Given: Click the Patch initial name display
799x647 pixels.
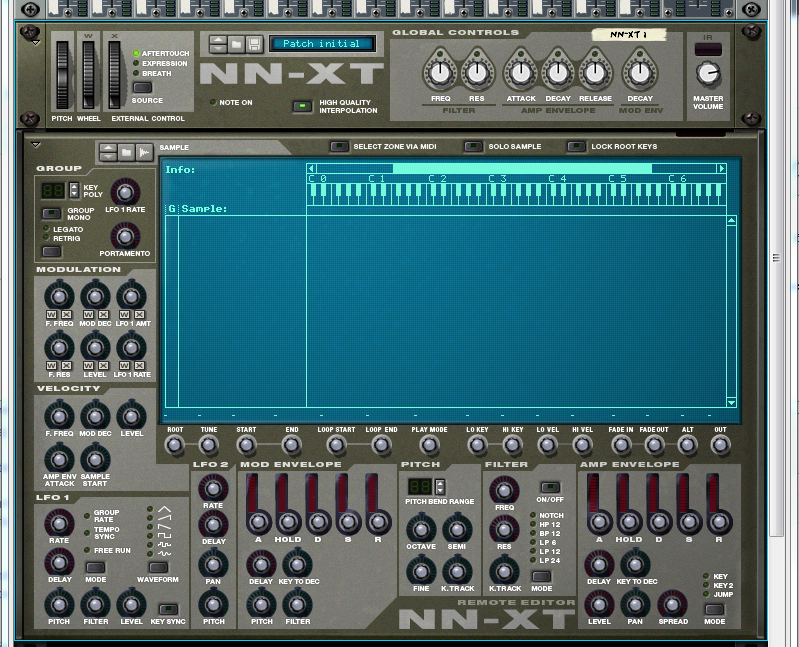Looking at the screenshot, I should pyautogui.click(x=321, y=44).
